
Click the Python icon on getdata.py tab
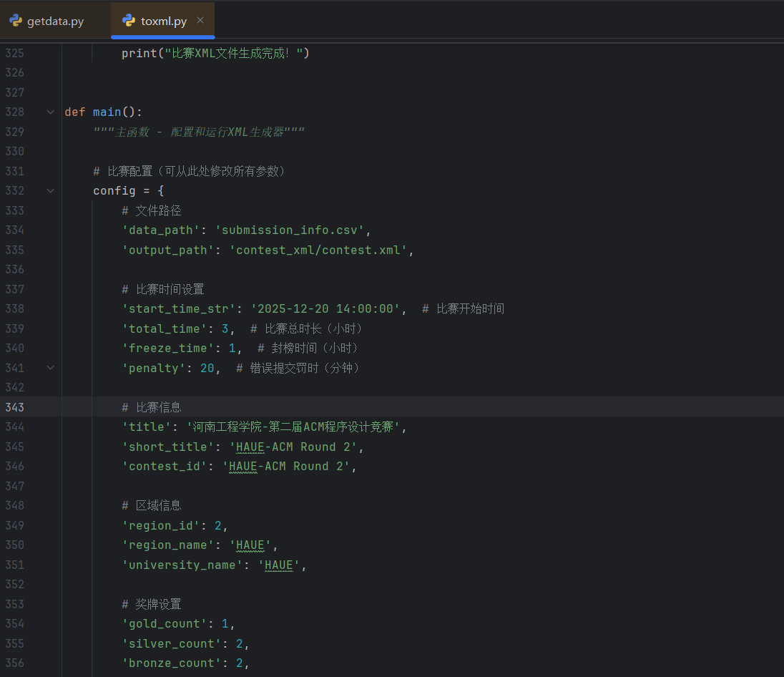pyautogui.click(x=16, y=21)
